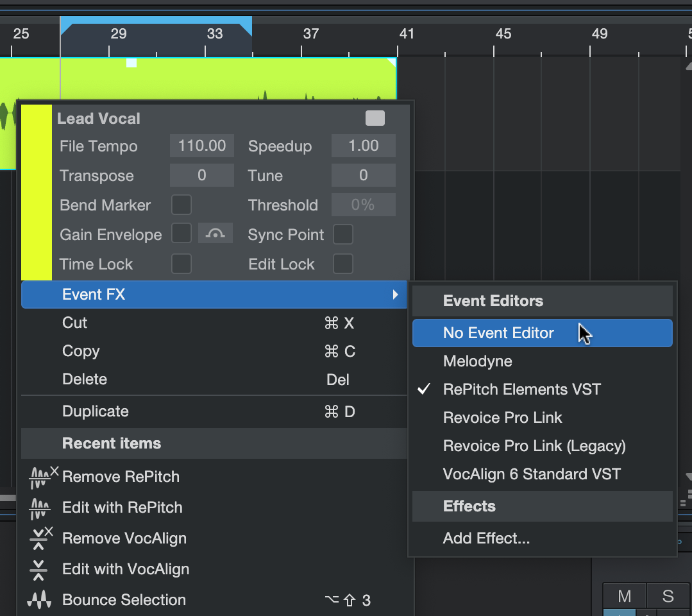Tick the Sync Point checkbox
Image resolution: width=692 pixels, height=616 pixels.
[x=343, y=234]
